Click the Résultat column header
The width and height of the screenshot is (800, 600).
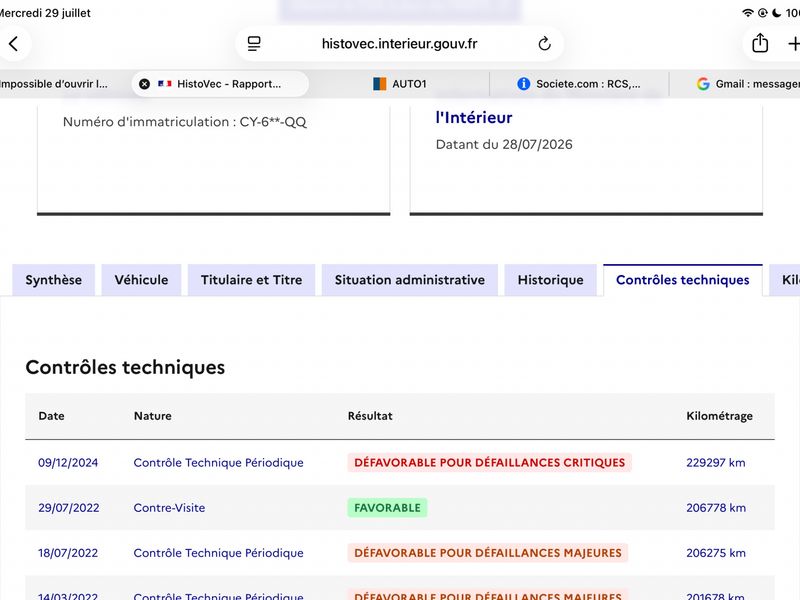pos(370,416)
